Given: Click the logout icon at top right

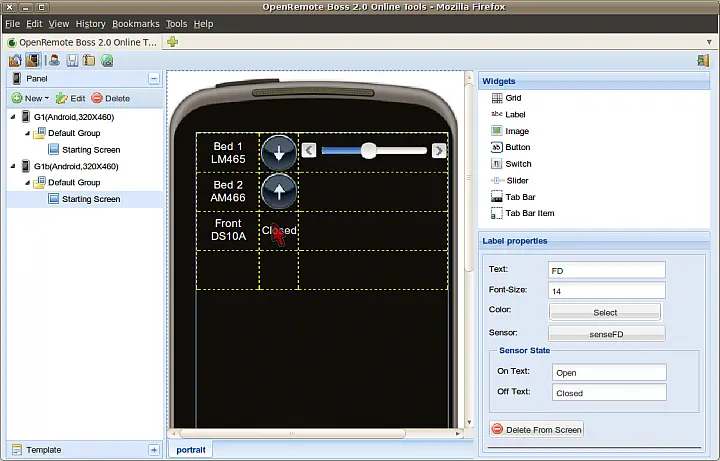Looking at the screenshot, I should coord(703,60).
